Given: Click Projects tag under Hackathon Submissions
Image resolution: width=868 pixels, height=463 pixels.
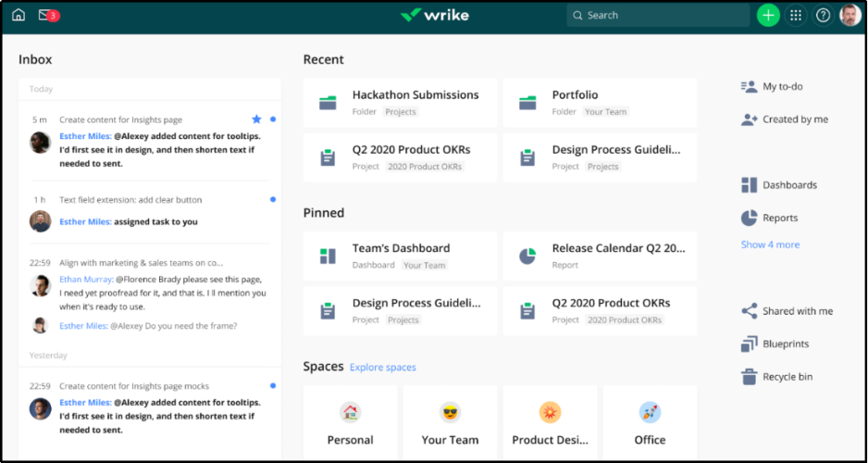Looking at the screenshot, I should pyautogui.click(x=401, y=111).
